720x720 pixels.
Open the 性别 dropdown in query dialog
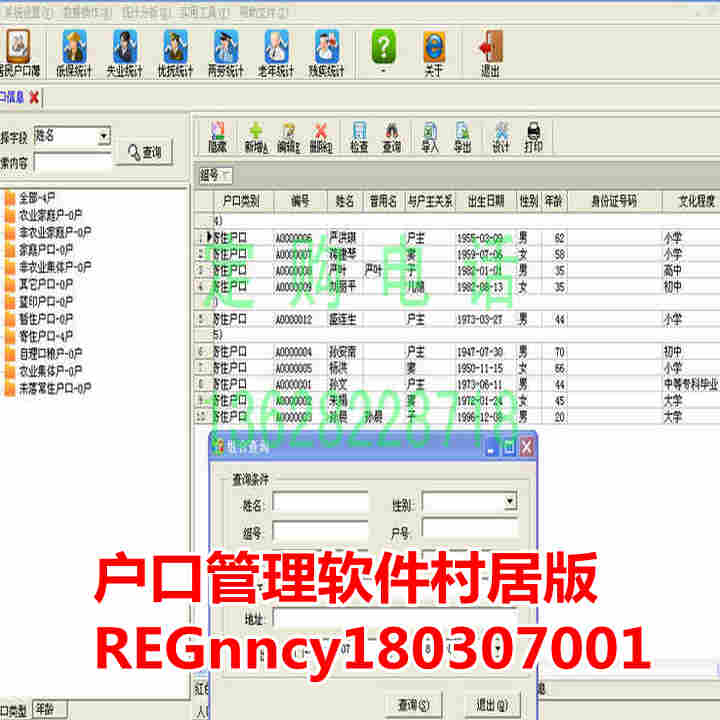(510, 501)
